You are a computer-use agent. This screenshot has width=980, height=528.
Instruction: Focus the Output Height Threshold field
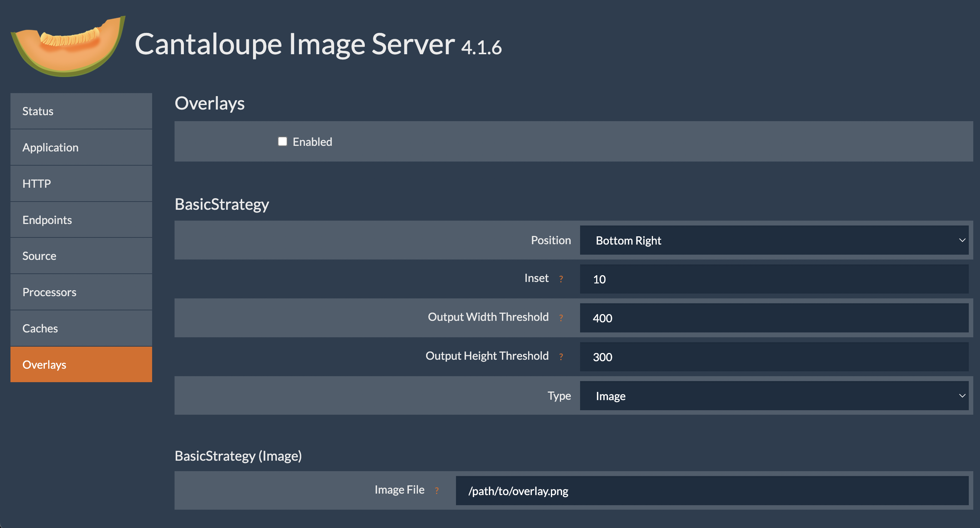[x=774, y=357]
